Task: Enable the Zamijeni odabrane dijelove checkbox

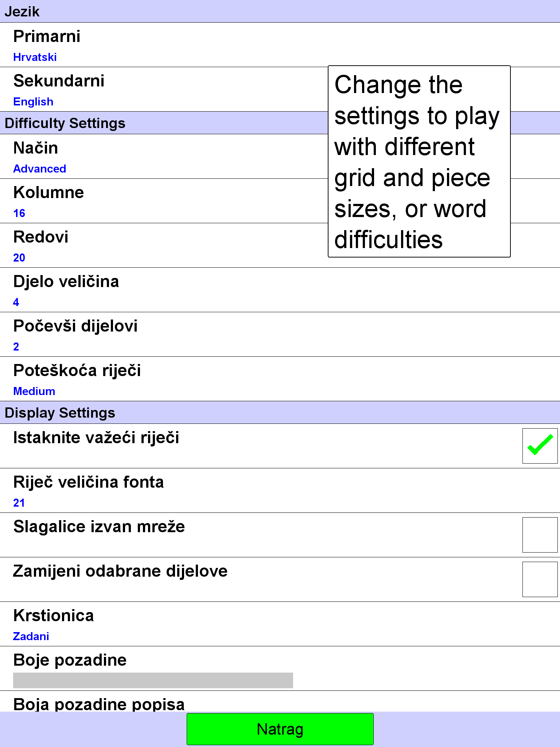Action: point(540,579)
